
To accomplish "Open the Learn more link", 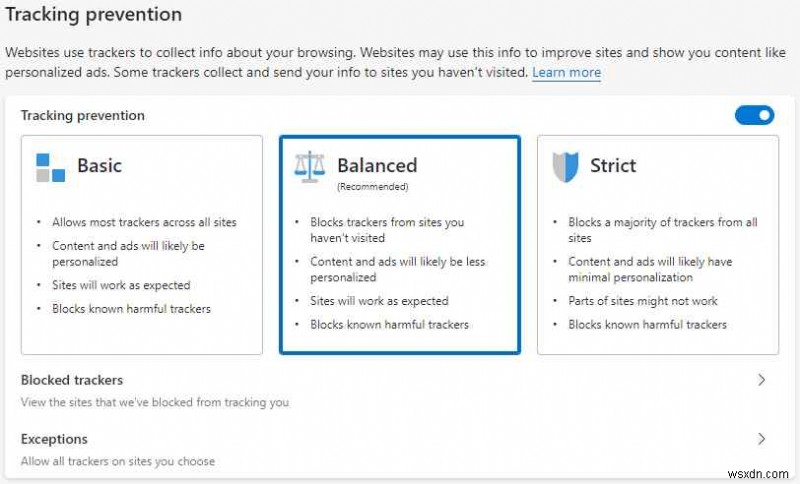I will (566, 73).
